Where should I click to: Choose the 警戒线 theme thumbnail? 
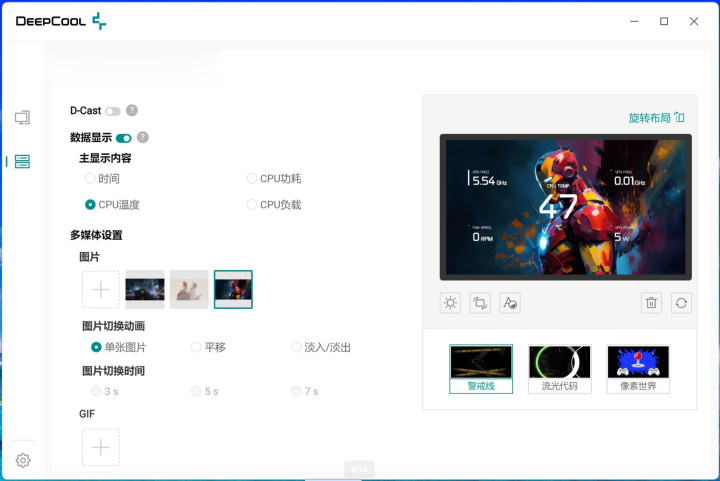(x=481, y=369)
